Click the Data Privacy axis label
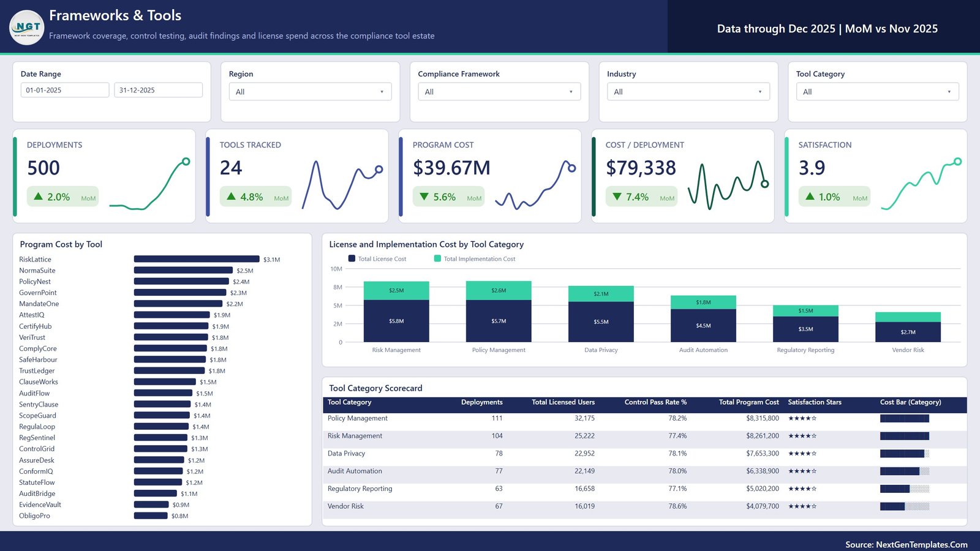Screen dimensions: 980x551 601,350
